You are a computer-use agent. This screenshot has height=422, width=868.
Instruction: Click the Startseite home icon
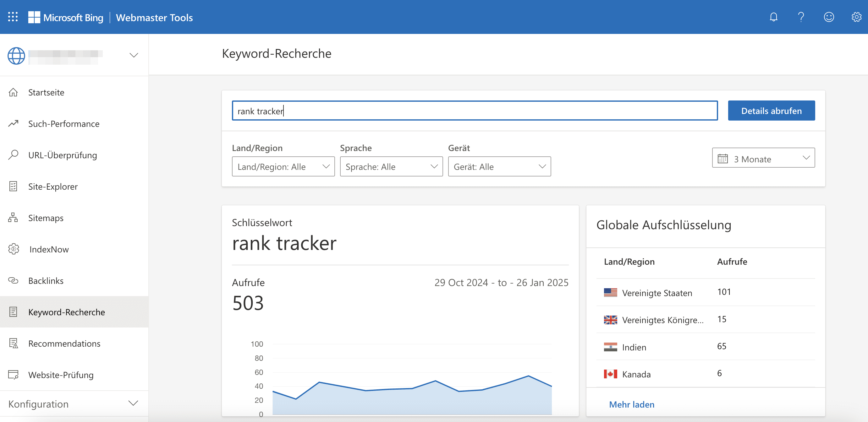pyautogui.click(x=13, y=92)
